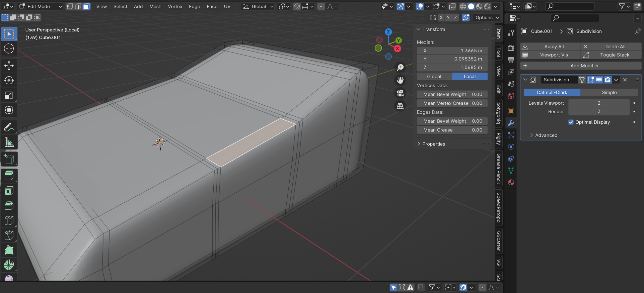Viewport: 644px width, 293px height.
Task: Select the Spin tool
Action: coord(9,265)
